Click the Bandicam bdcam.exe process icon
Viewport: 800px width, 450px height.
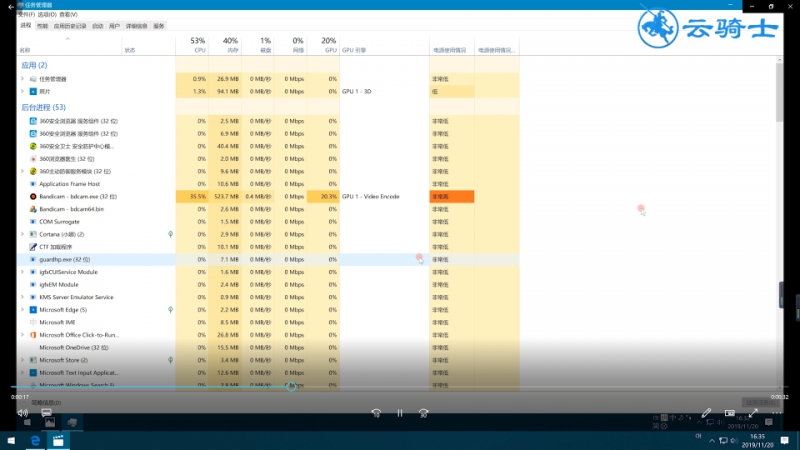pyautogui.click(x=33, y=196)
